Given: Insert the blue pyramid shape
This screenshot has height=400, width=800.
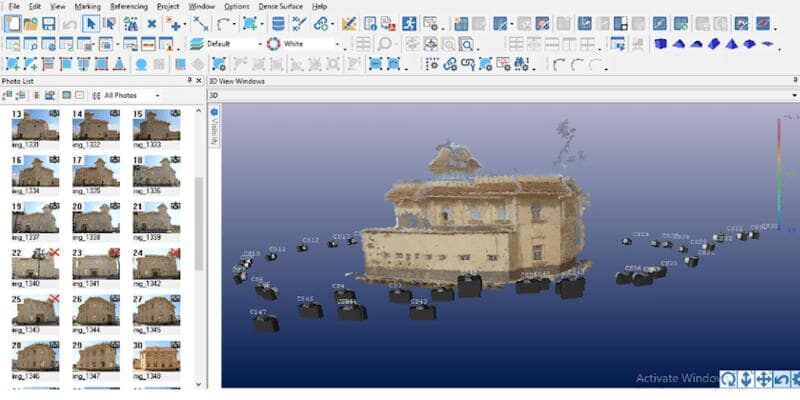Looking at the screenshot, I should [732, 44].
